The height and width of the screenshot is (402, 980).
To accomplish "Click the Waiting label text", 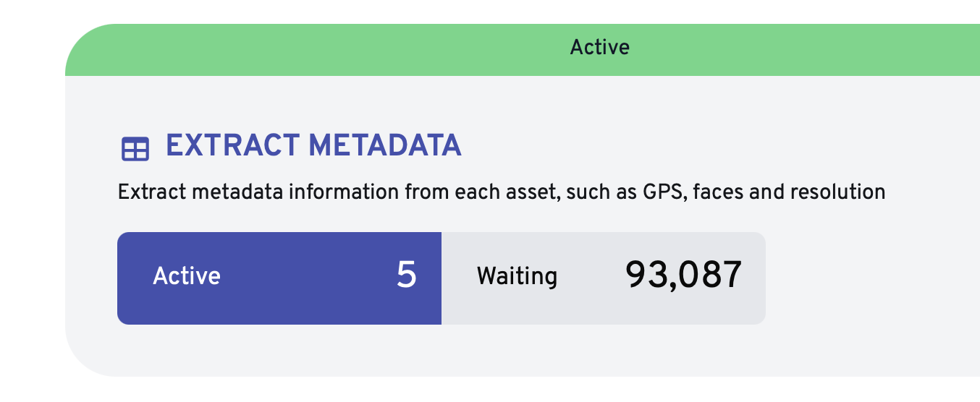I will 517,276.
